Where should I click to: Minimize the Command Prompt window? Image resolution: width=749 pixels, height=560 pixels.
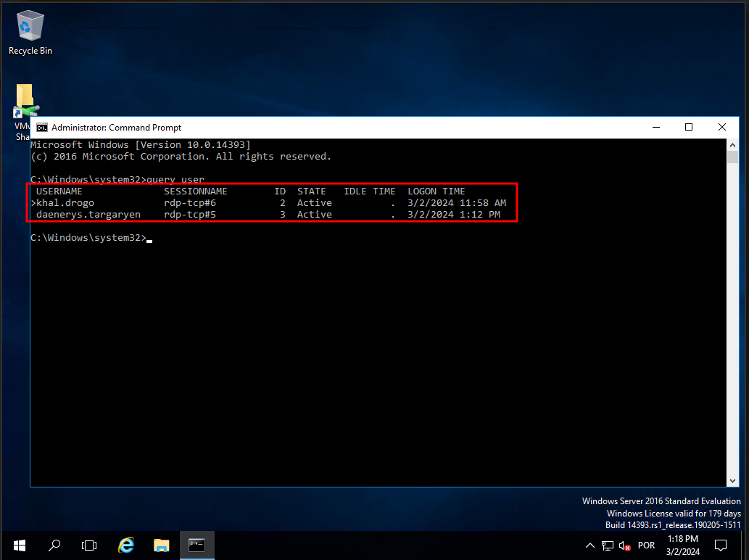[655, 128]
